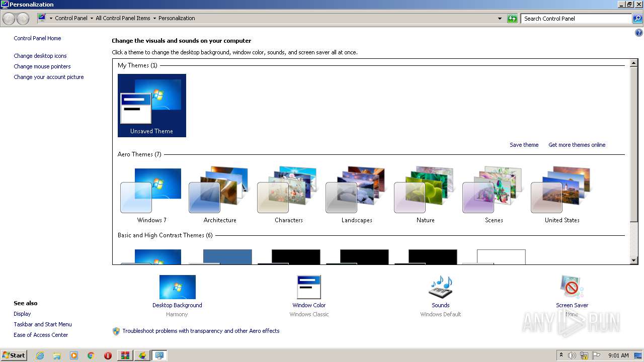Click active Personalization taskbar button
This screenshot has width=644, height=362.
coord(159,355)
